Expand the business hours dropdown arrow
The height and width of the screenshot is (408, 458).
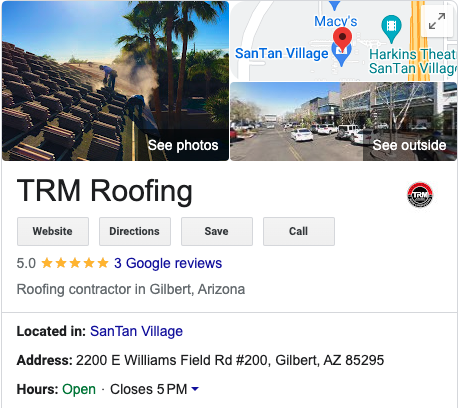[x=195, y=389]
